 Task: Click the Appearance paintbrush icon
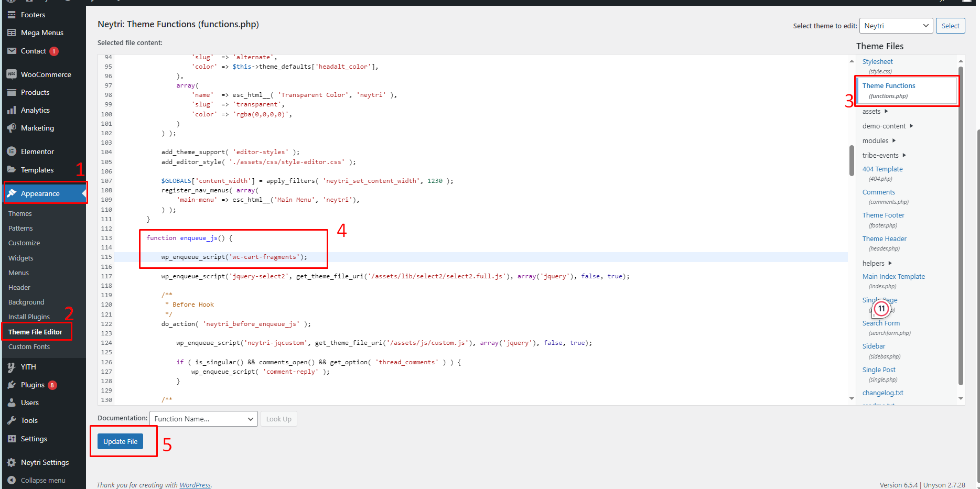[12, 193]
